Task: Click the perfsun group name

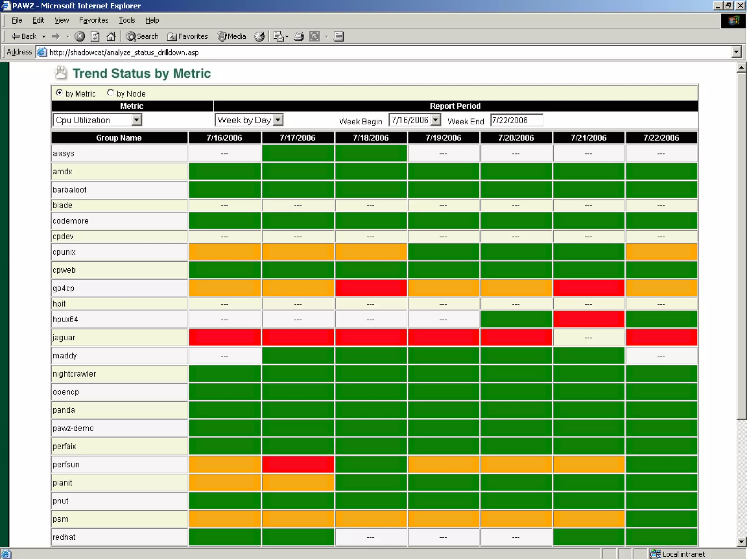Action: click(66, 465)
